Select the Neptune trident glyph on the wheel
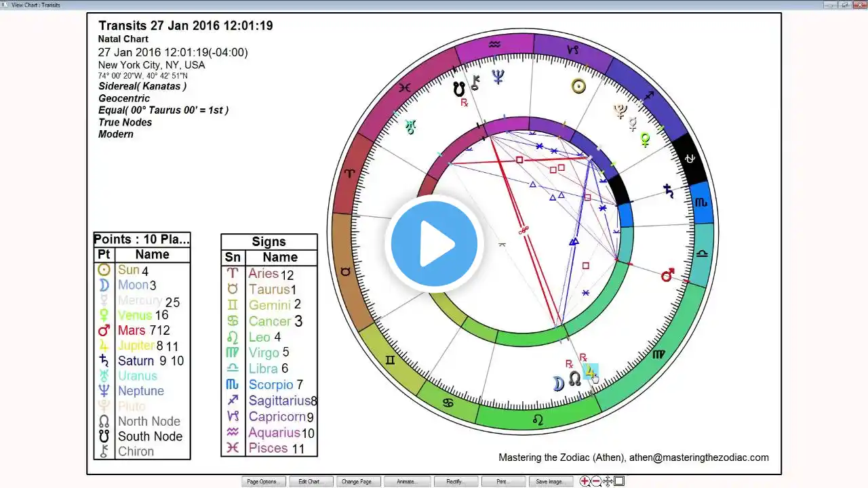The width and height of the screenshot is (868, 488). coord(498,77)
